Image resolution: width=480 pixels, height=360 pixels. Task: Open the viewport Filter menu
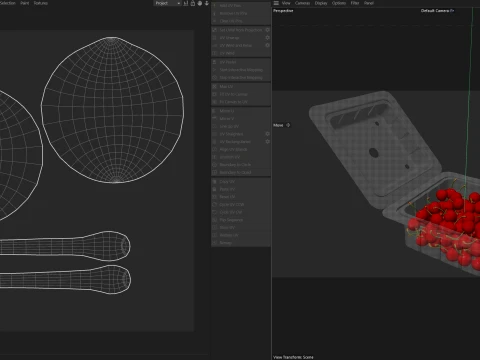[355, 3]
